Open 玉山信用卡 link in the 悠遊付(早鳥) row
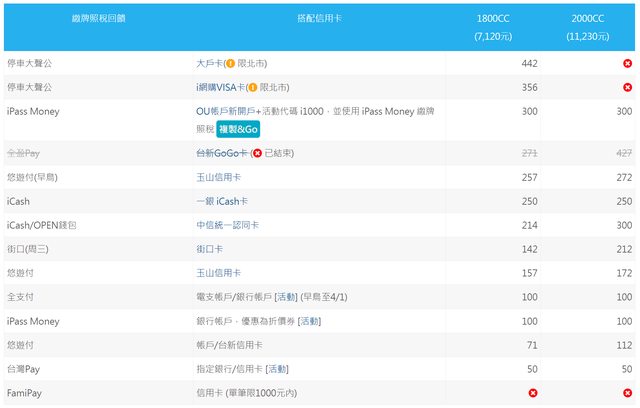640x408 pixels. pos(219,177)
